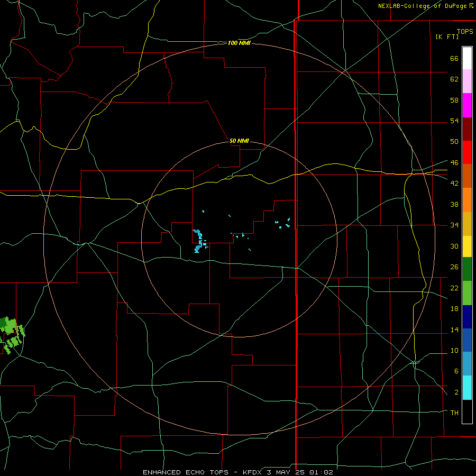Click the 34 legend value
This screenshot has height=476, width=476.
click(454, 225)
